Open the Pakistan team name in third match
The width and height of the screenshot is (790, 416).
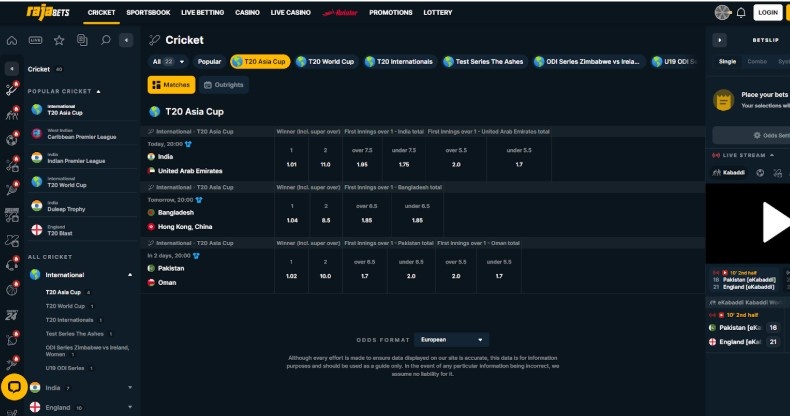[171, 268]
